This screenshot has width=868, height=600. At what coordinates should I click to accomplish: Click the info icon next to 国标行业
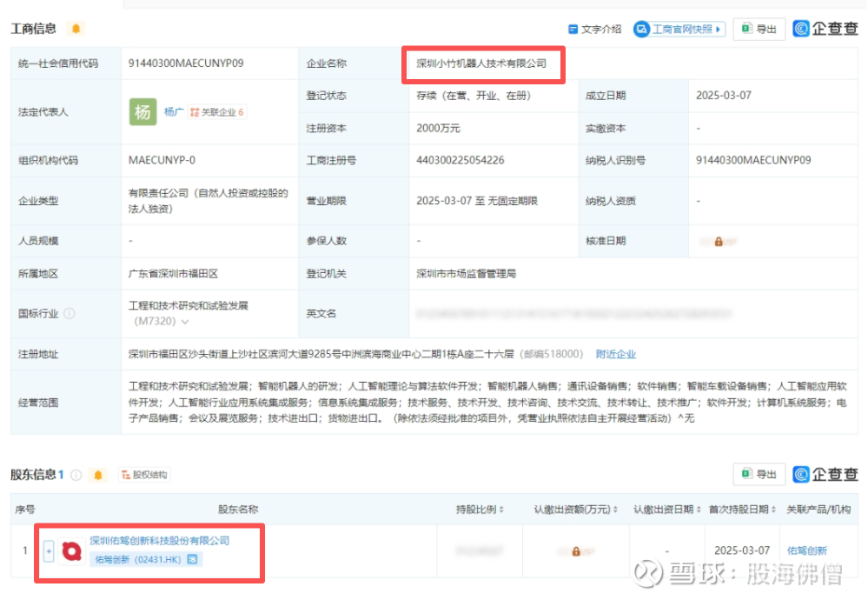(70, 314)
